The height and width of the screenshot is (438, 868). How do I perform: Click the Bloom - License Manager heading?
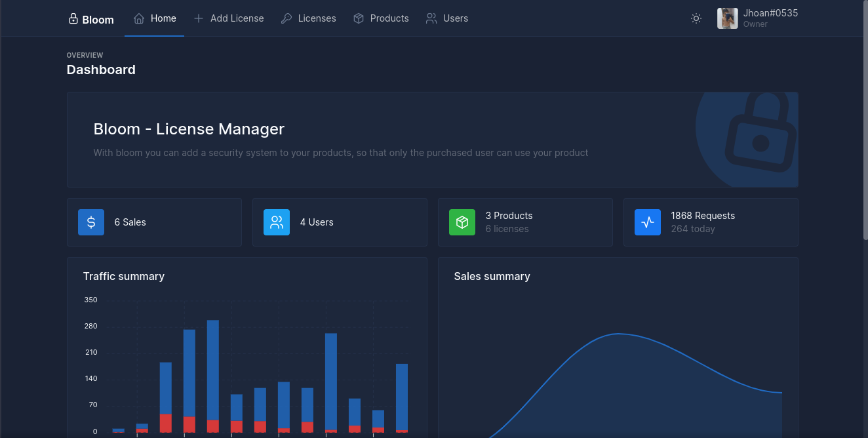189,129
